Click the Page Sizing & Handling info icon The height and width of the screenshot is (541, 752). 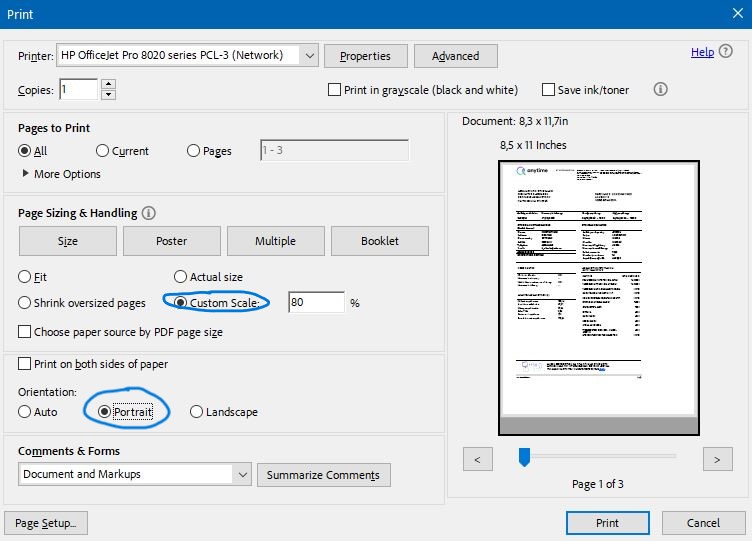(x=149, y=213)
